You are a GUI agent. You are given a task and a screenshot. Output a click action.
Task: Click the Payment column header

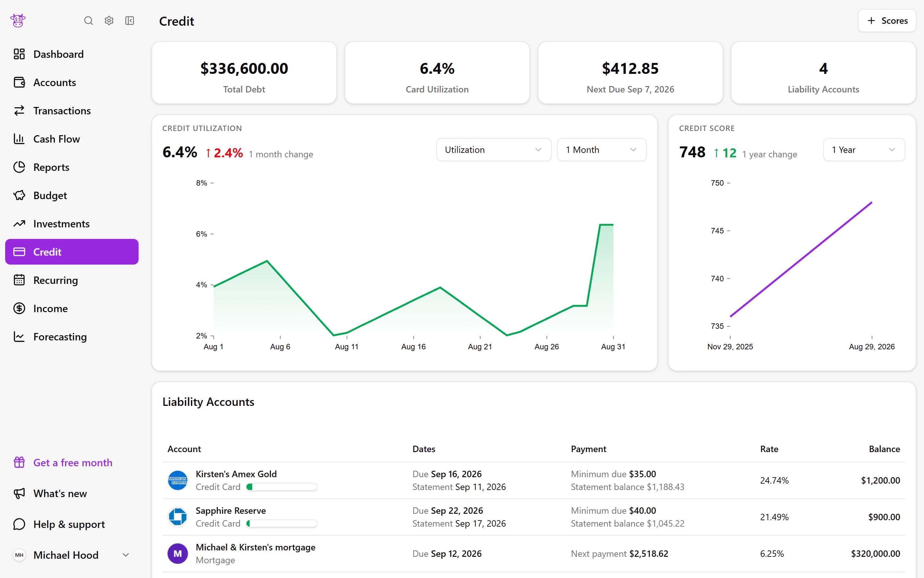(x=588, y=449)
